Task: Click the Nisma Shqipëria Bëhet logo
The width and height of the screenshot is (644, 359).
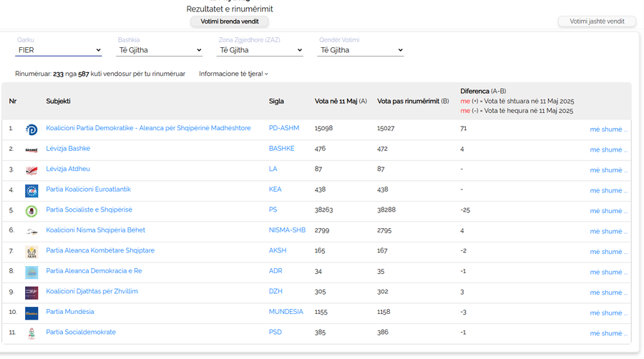Action: click(x=31, y=232)
